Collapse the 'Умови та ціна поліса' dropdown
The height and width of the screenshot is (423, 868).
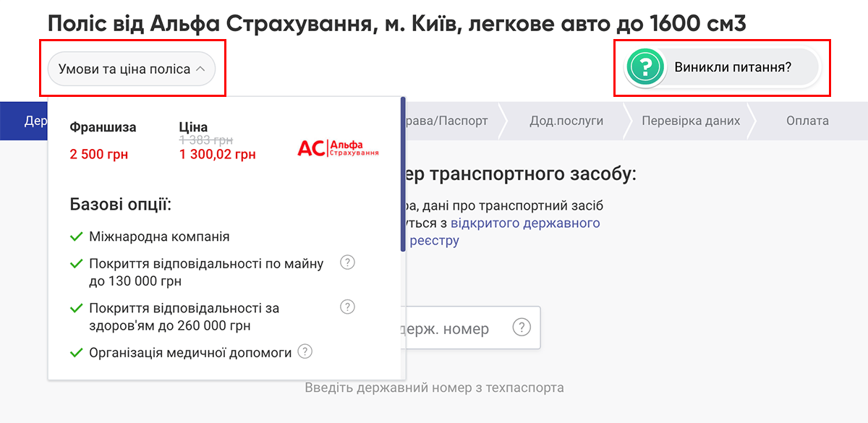132,69
